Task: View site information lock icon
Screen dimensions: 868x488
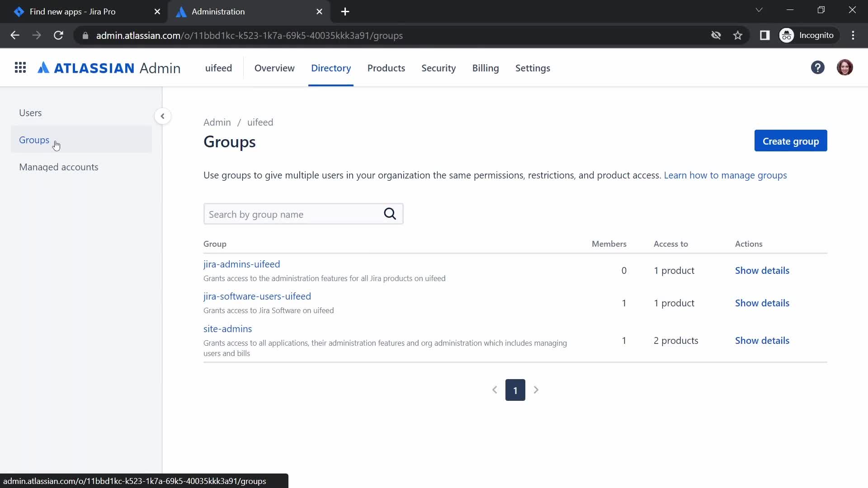Action: (85, 35)
